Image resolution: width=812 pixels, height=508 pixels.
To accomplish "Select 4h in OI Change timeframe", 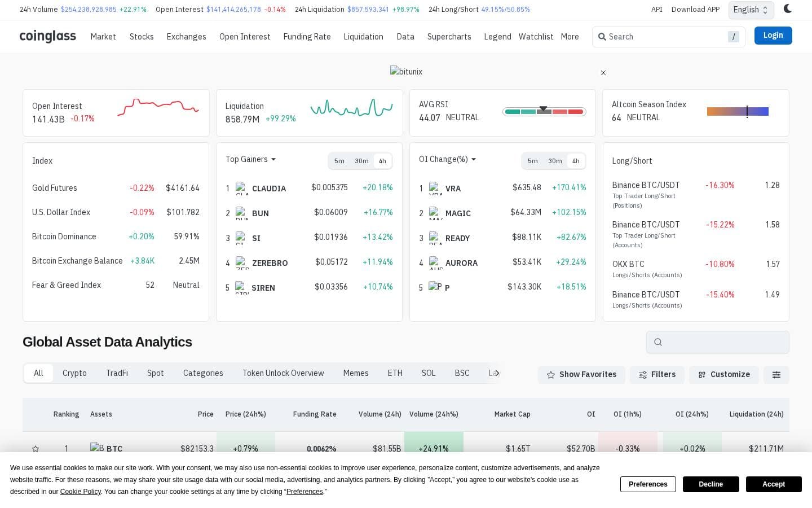I will [x=576, y=161].
